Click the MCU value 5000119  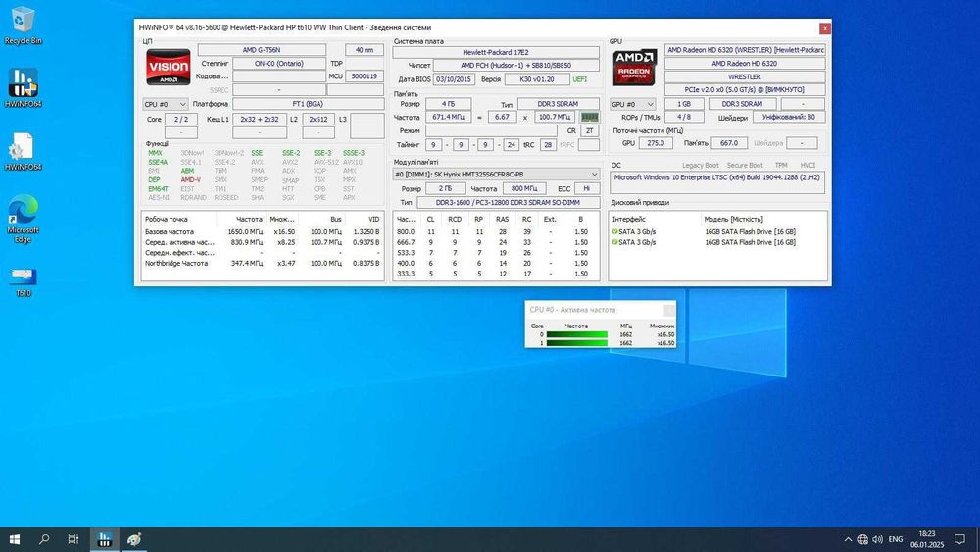pos(365,76)
